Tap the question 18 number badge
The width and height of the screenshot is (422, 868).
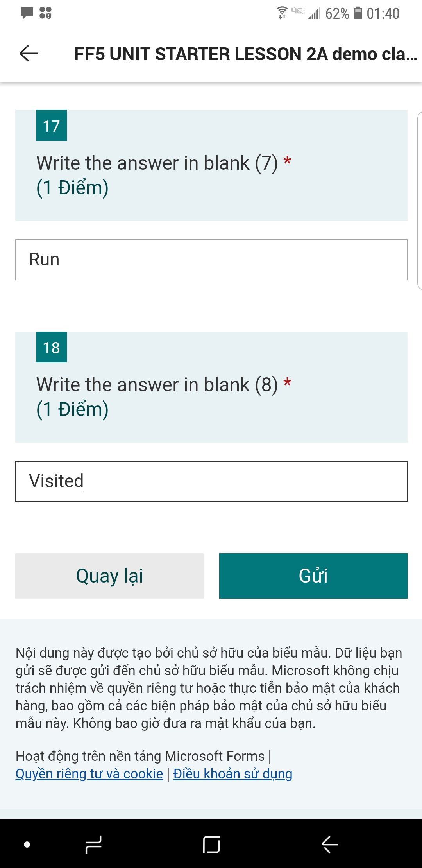(x=51, y=347)
